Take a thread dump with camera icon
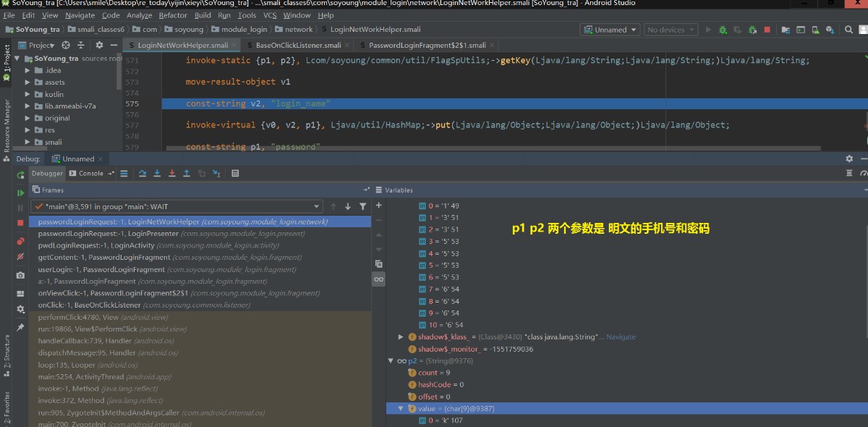Screen dimensions: 868x427 tap(20, 275)
